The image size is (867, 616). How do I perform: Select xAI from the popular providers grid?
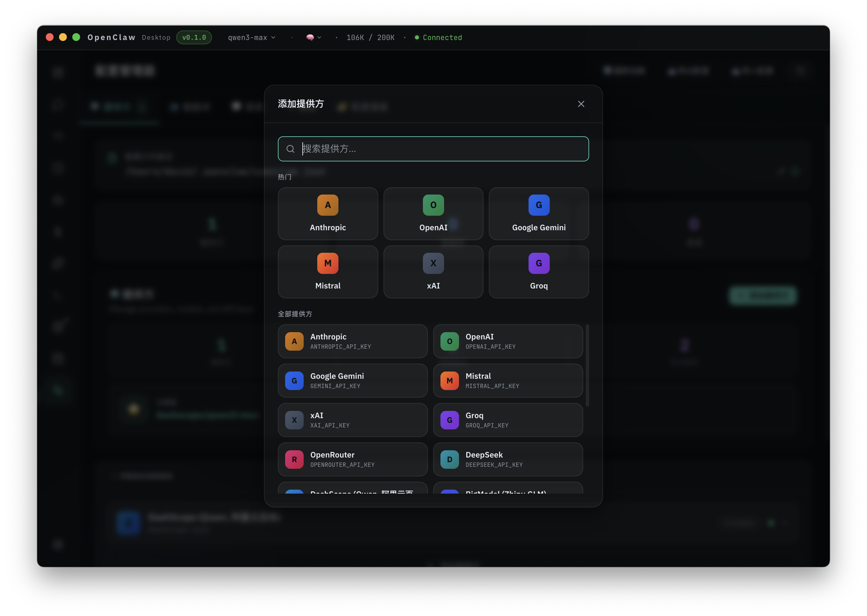[x=433, y=272]
